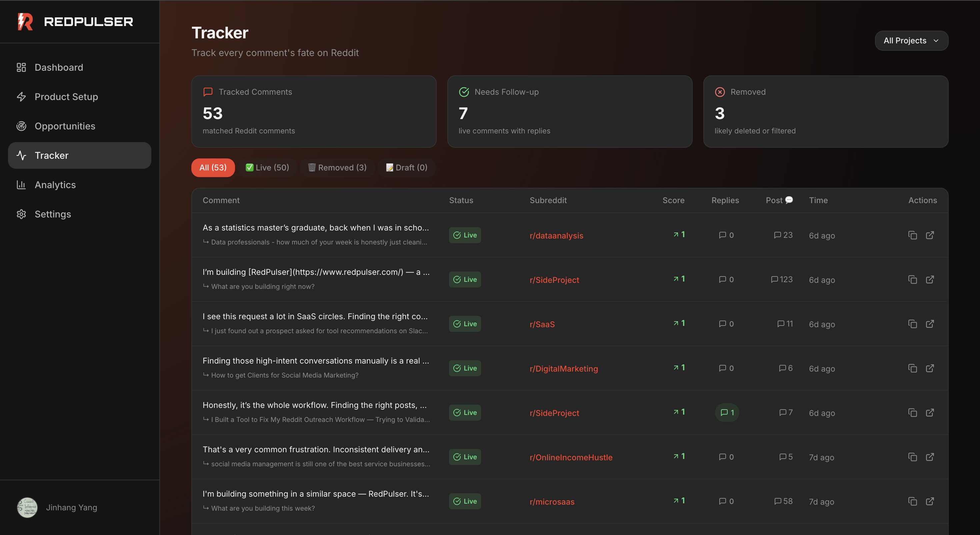Viewport: 980px width, 535px height.
Task: Click Jinhang Yang profile avatar
Action: tap(27, 507)
